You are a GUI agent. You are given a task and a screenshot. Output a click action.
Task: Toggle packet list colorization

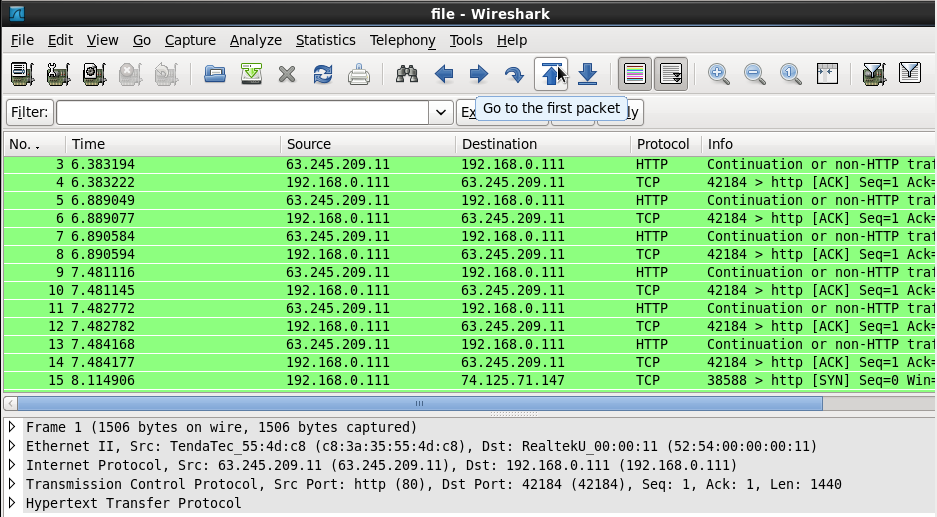point(635,74)
